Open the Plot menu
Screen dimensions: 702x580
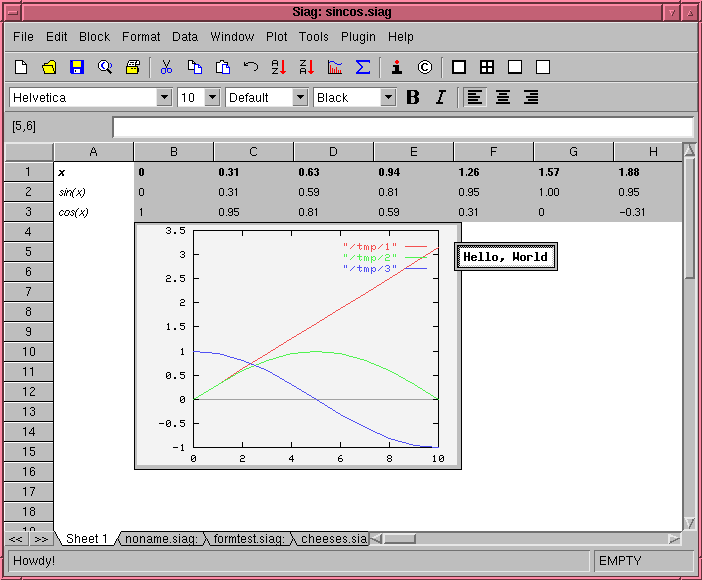tap(277, 37)
